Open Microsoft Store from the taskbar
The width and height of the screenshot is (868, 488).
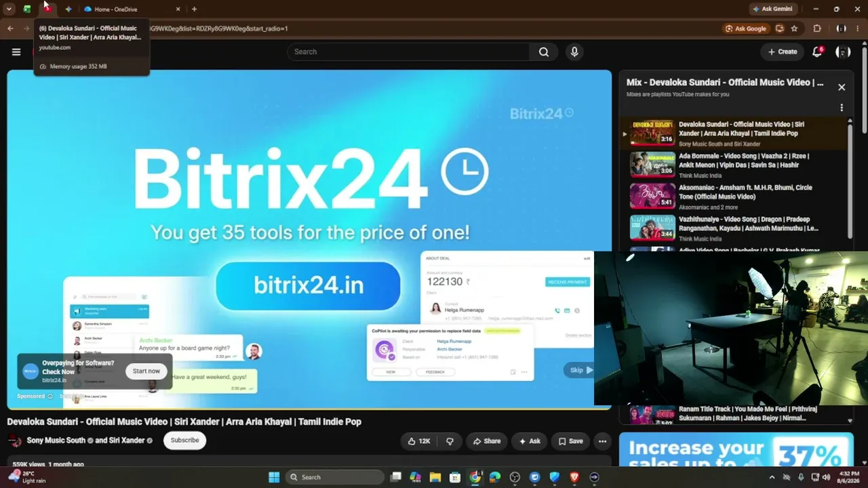pyautogui.click(x=455, y=477)
